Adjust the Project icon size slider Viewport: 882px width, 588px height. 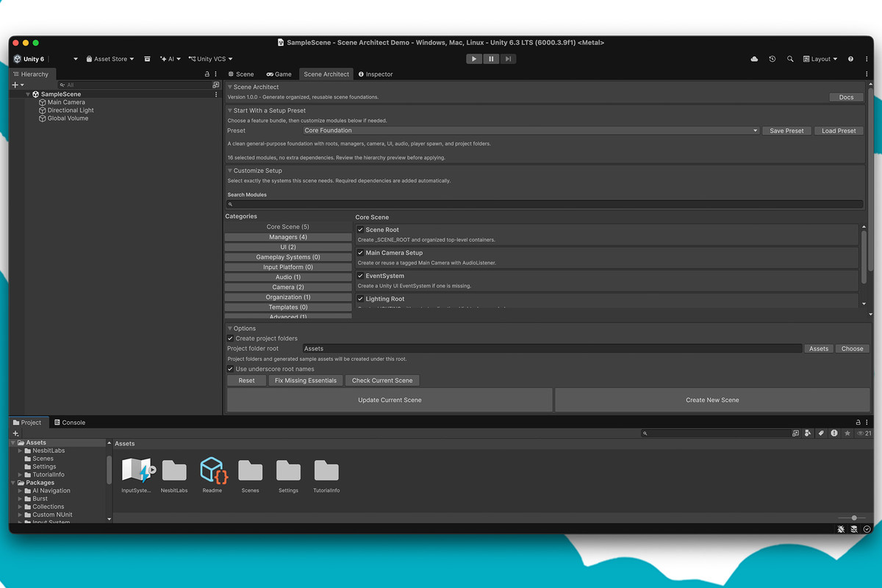853,517
